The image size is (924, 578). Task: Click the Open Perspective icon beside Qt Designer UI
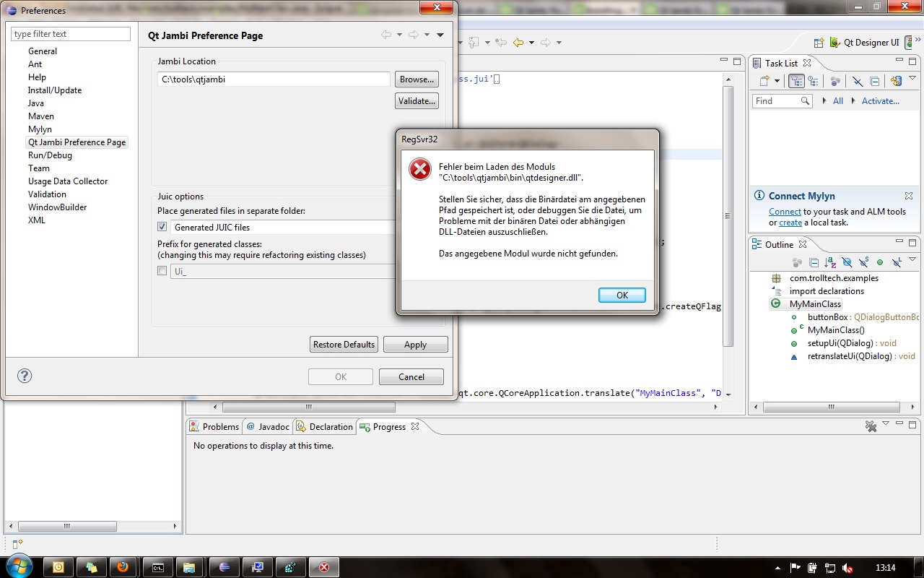coord(819,43)
